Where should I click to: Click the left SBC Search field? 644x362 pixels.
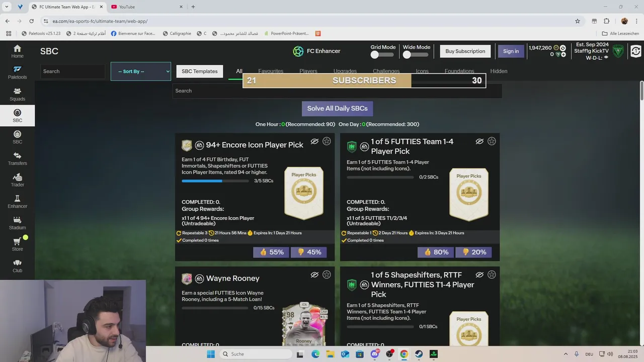point(72,71)
